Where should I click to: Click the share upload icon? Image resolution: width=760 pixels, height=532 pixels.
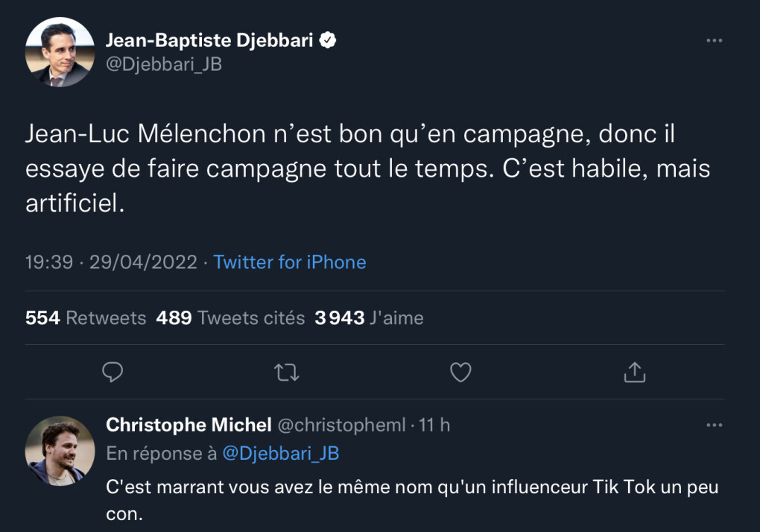(x=634, y=371)
